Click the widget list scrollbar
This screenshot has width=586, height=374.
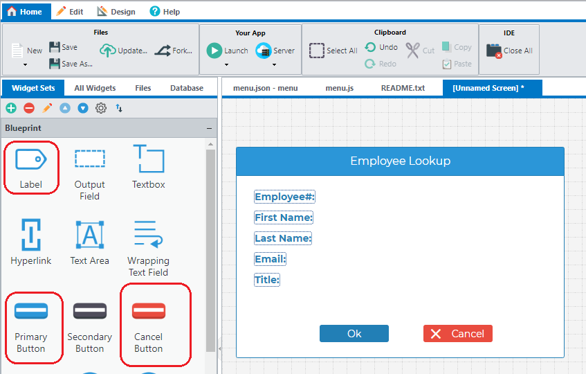pyautogui.click(x=210, y=250)
